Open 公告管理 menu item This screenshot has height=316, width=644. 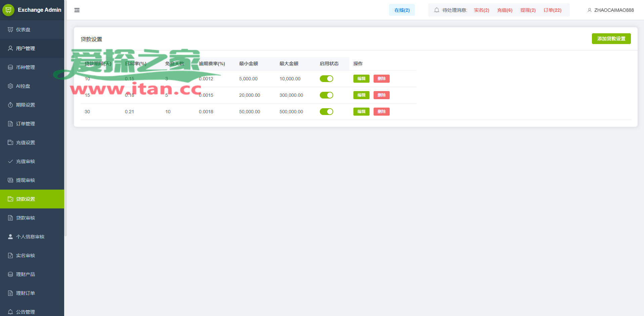pyautogui.click(x=32, y=310)
